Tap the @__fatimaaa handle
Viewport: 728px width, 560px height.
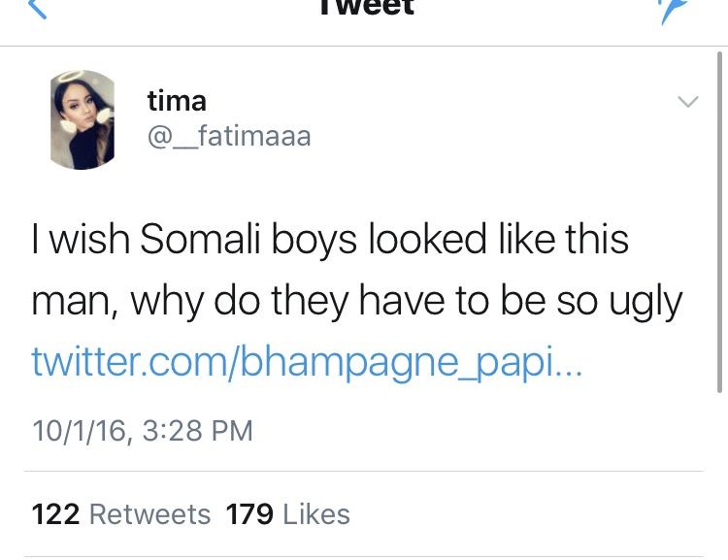(228, 136)
